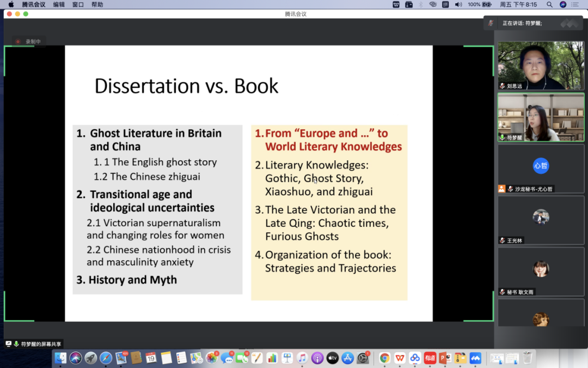Open the 帮助 menu in menu bar

(97, 4)
